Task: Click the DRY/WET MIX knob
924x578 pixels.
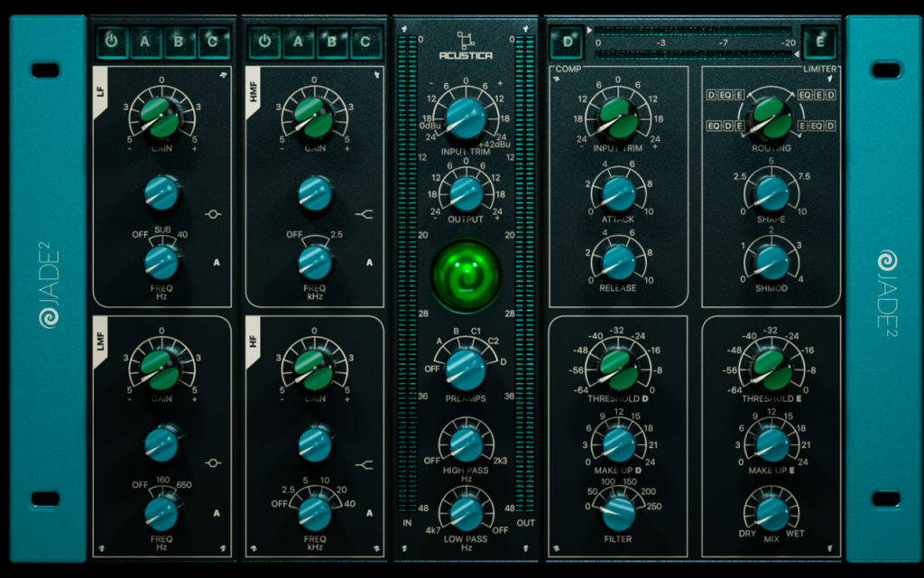Action: point(772,514)
